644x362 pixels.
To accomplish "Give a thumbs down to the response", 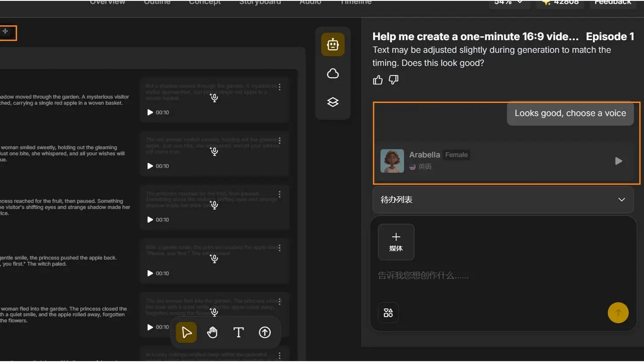I will pyautogui.click(x=394, y=80).
